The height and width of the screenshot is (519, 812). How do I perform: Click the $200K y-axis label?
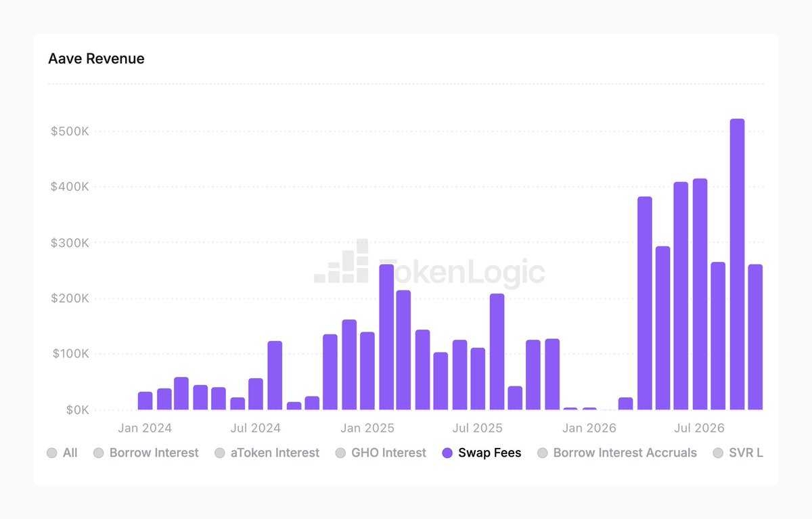70,298
